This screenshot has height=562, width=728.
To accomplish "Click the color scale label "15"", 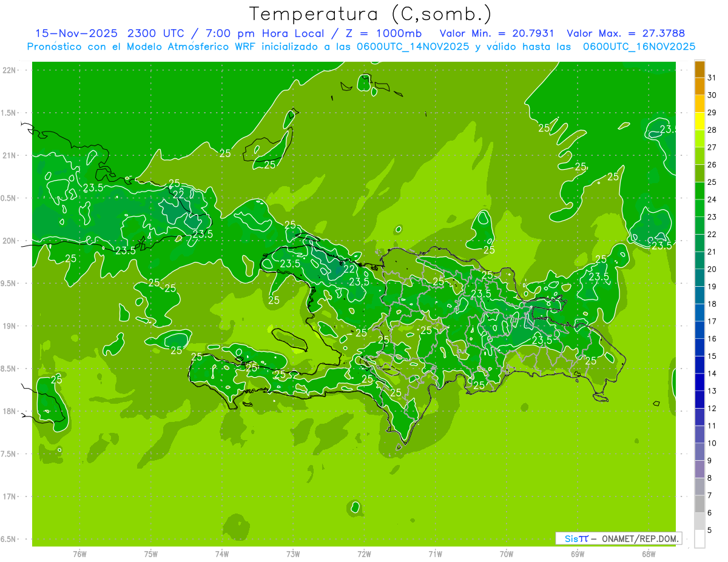I will [x=712, y=356].
